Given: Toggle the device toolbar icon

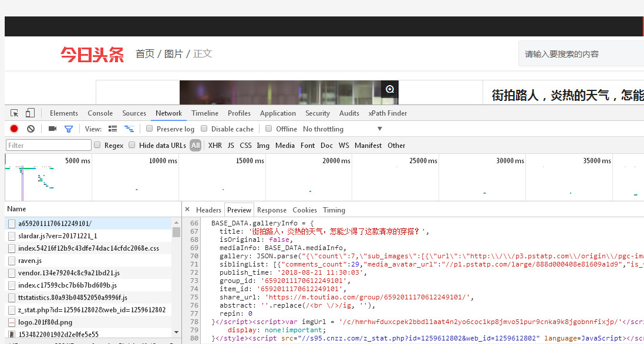Looking at the screenshot, I should pos(30,113).
